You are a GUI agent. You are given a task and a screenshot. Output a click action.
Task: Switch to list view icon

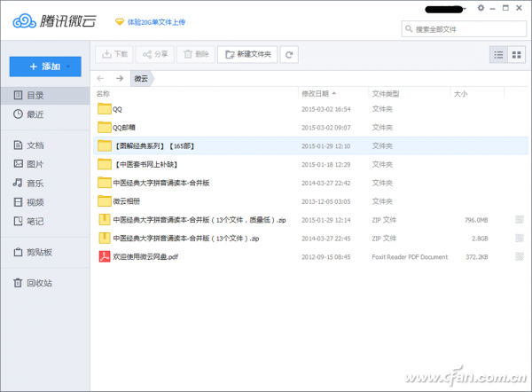coord(498,55)
